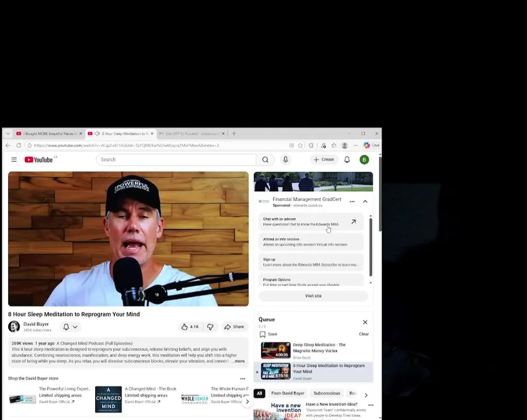Select the 'From David Bayer' chip

(x=288, y=393)
